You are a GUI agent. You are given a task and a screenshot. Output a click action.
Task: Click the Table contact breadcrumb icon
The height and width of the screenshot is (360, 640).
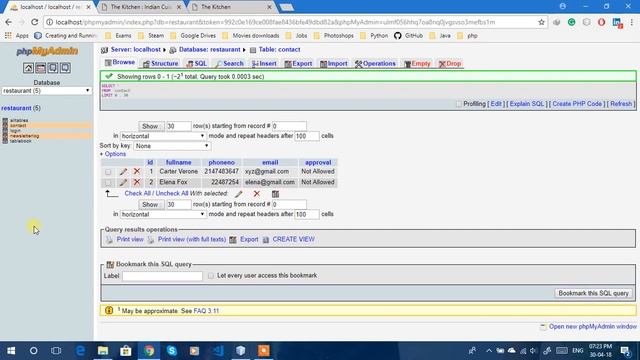coord(253,50)
